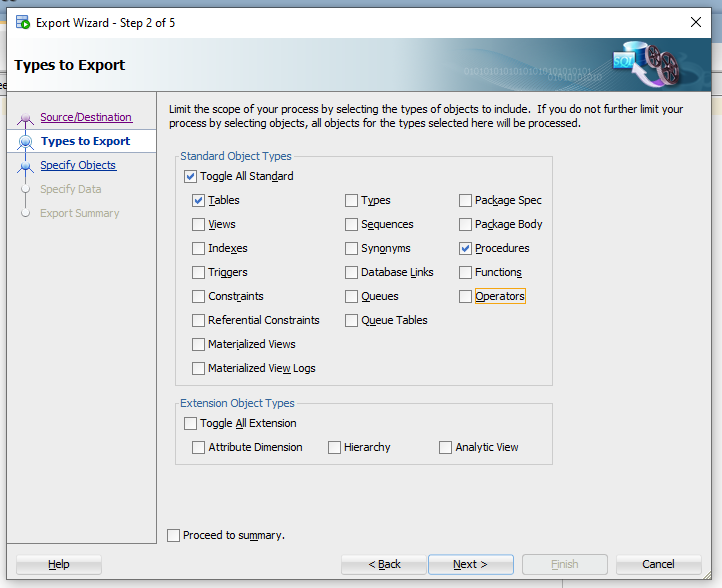The width and height of the screenshot is (722, 588).
Task: Open the Source/Destination step link
Action: (86, 117)
